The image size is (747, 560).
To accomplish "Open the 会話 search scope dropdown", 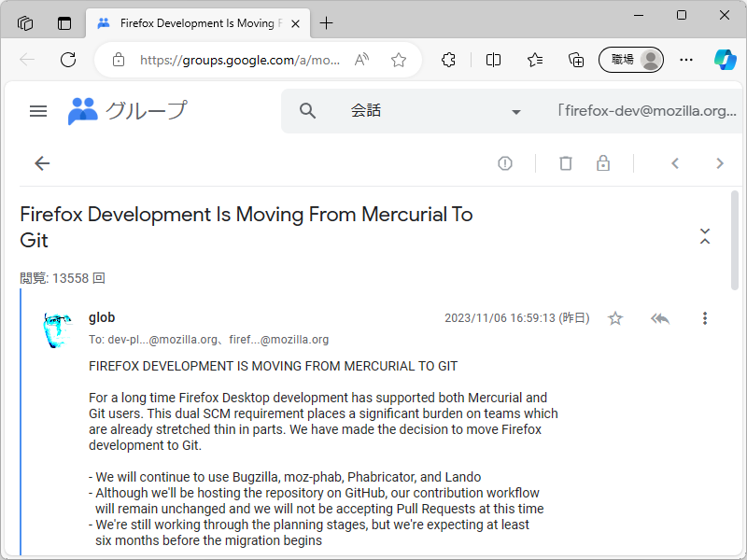I will (516, 110).
